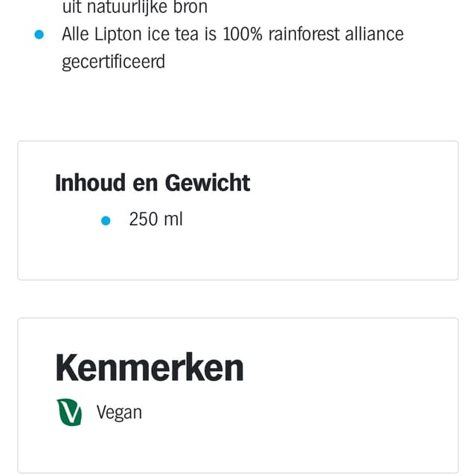Viewport: 476px width, 476px height.
Task: Click the blue bullet beside Alle Lipton
Action: [39, 35]
